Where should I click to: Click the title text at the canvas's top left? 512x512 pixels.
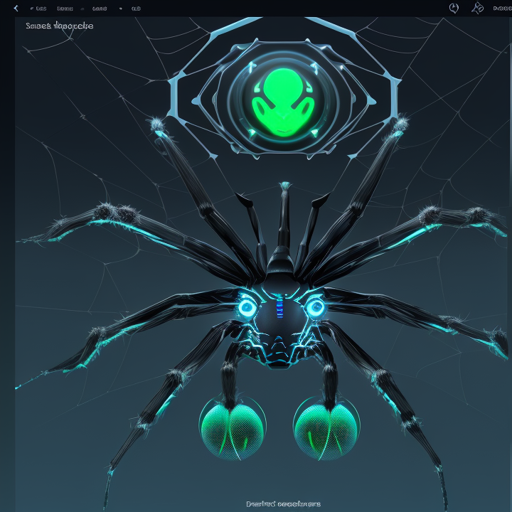click(x=59, y=26)
